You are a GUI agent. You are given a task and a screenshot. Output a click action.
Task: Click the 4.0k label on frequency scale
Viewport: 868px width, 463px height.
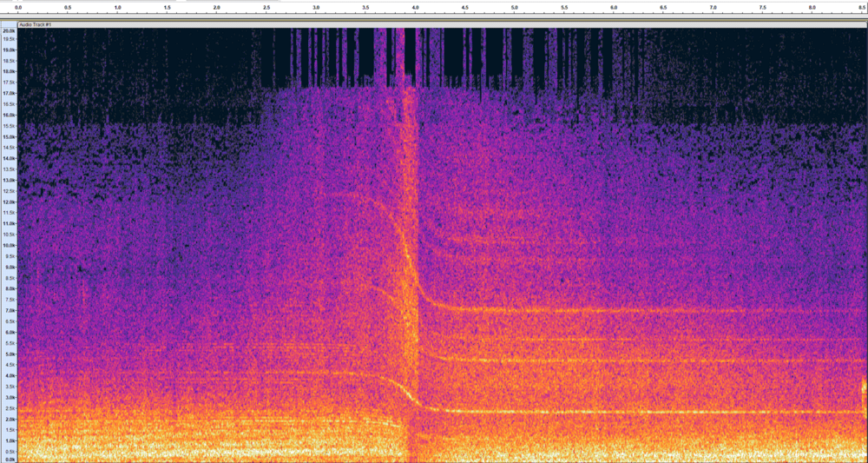point(10,375)
